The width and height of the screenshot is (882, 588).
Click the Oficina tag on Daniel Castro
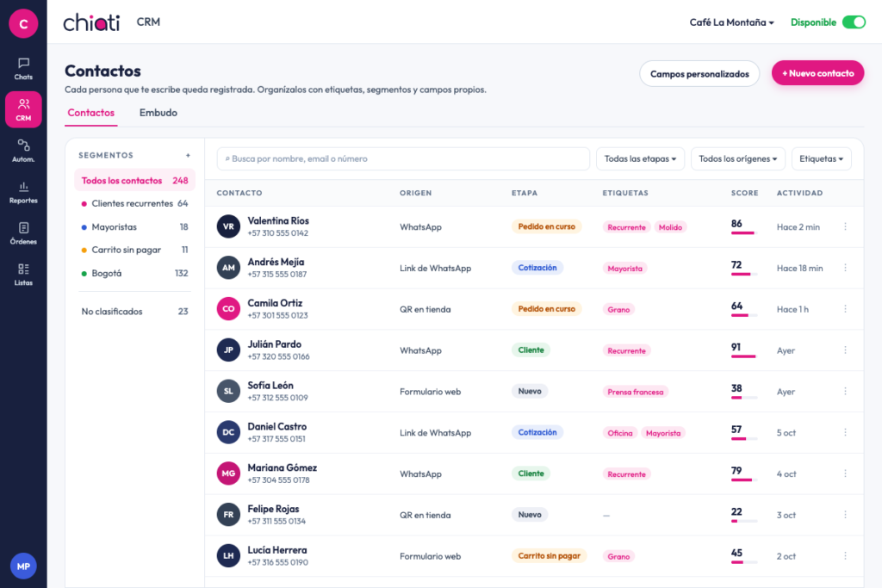coord(620,433)
